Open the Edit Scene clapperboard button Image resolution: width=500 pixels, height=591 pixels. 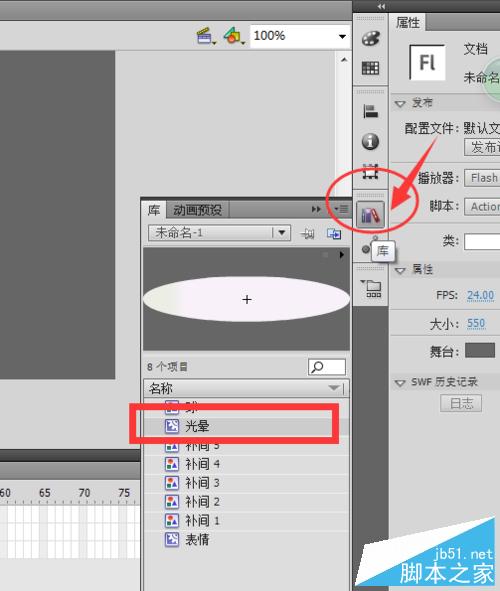pyautogui.click(x=205, y=36)
